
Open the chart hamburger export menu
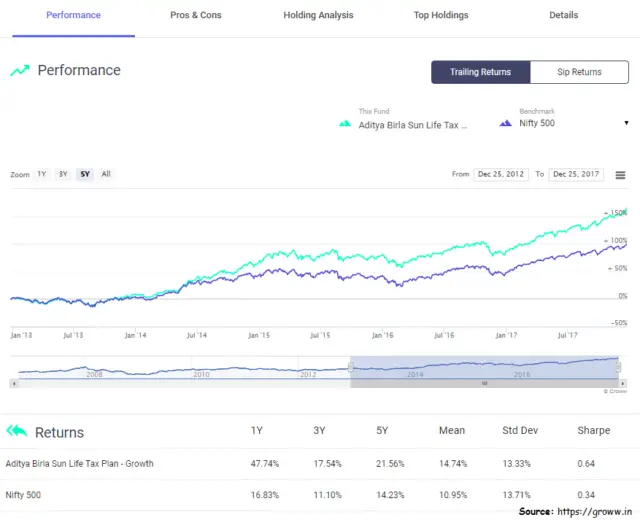tap(620, 175)
